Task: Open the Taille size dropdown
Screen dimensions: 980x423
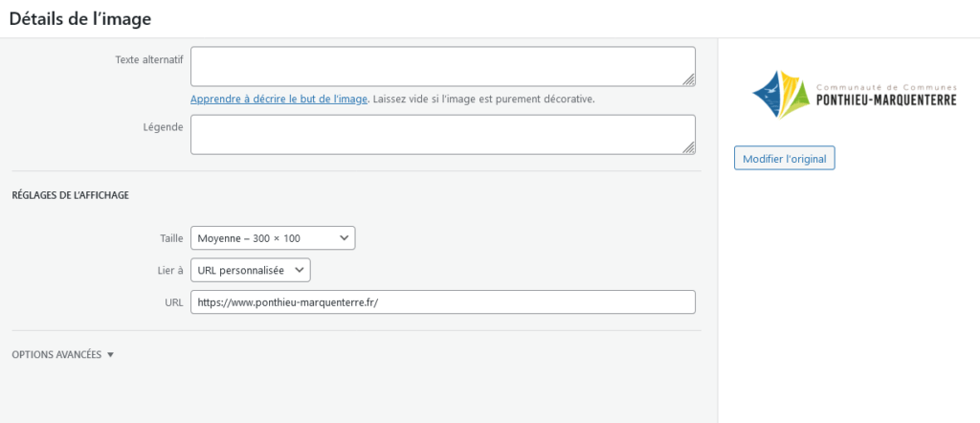Action: [x=273, y=238]
